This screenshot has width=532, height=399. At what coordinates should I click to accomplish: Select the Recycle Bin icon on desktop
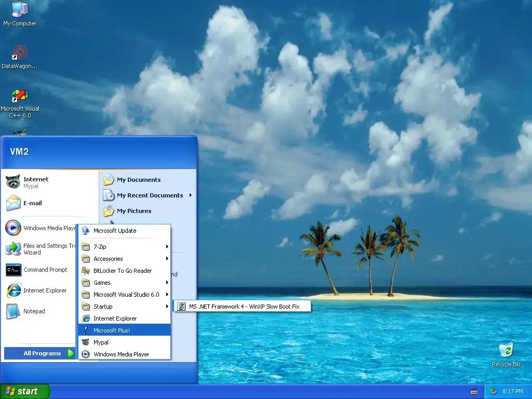[x=506, y=350]
